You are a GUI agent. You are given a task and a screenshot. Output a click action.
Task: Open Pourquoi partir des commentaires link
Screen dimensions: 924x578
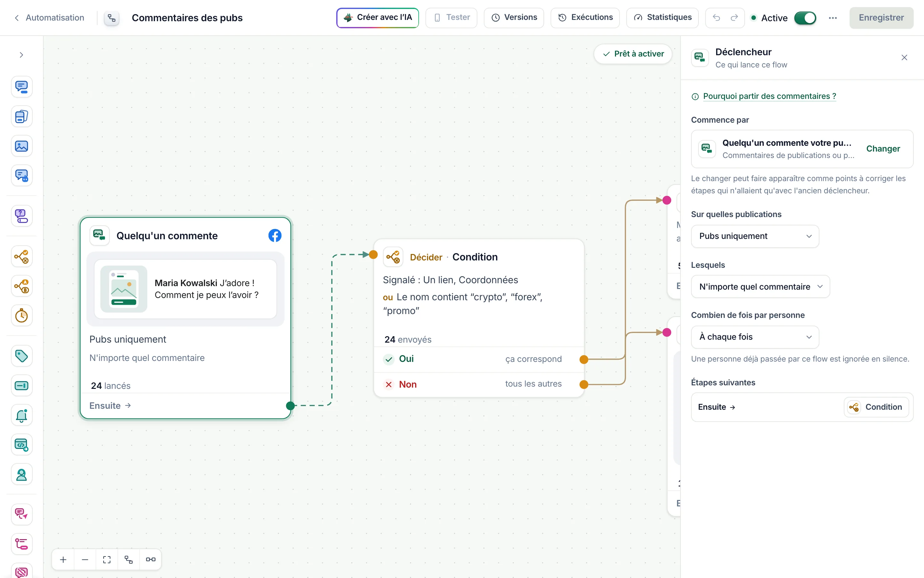click(769, 96)
